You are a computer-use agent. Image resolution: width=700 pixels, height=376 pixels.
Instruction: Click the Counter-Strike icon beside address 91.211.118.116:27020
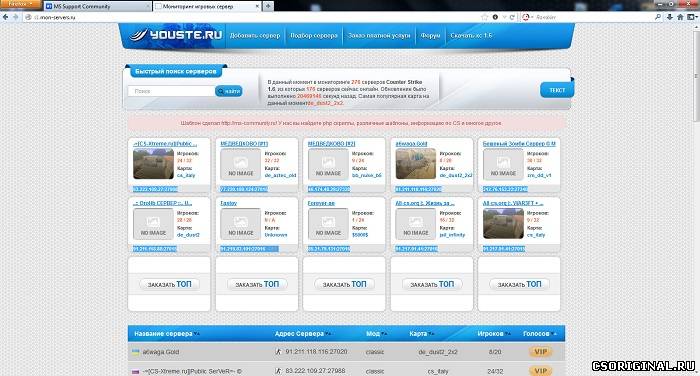click(x=278, y=352)
